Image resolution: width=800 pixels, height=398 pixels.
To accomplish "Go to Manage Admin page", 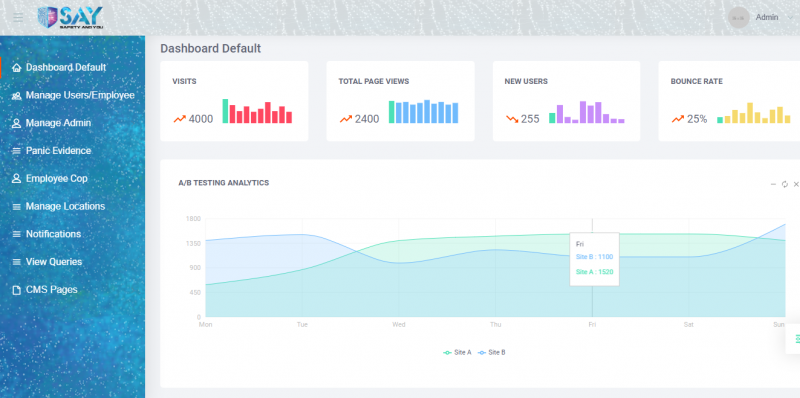I will (x=58, y=123).
